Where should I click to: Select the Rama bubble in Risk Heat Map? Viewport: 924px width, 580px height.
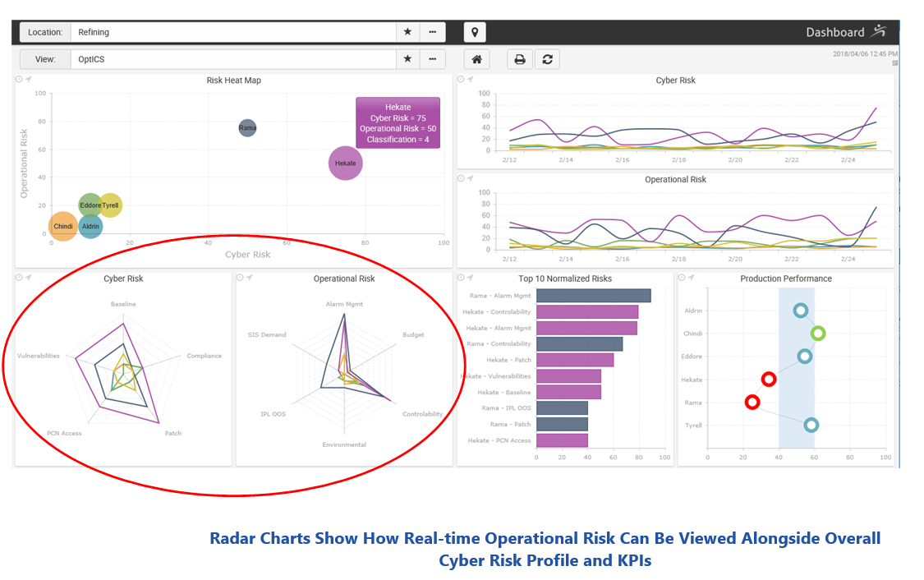coord(247,127)
